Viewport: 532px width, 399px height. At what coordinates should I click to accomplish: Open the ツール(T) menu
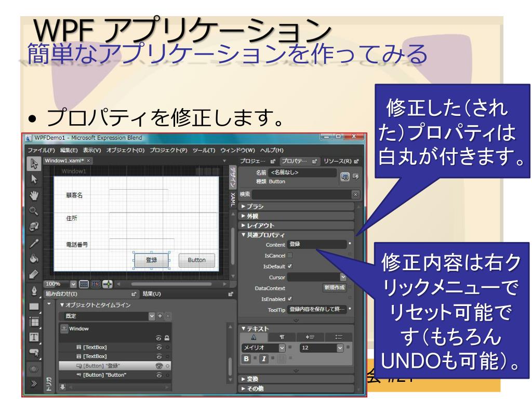[204, 150]
